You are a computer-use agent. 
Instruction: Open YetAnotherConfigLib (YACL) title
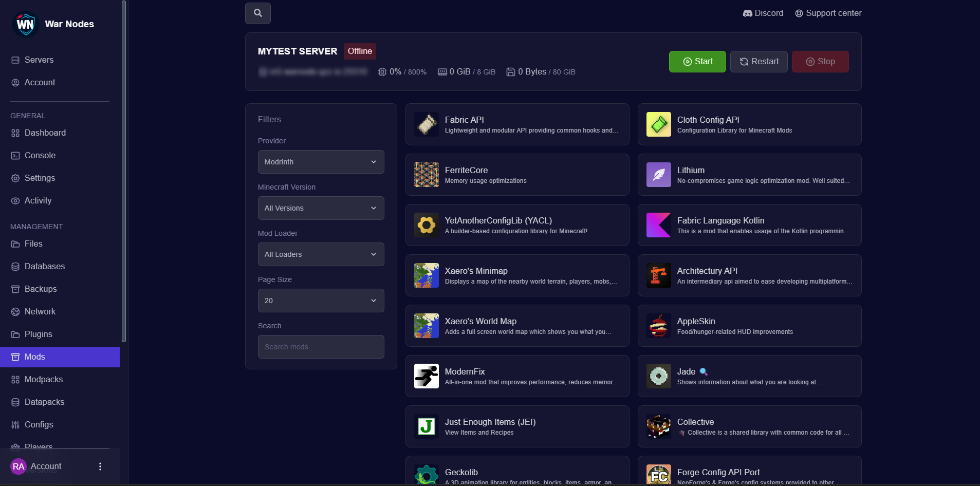(498, 220)
